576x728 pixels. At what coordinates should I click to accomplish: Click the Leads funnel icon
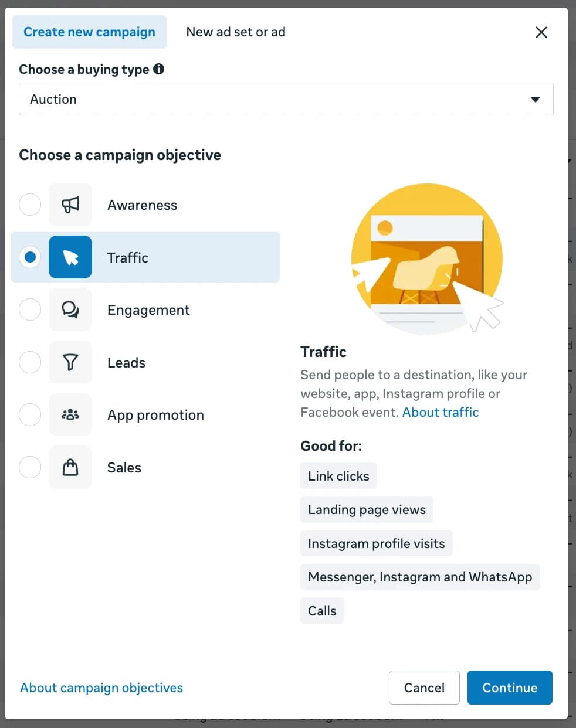coord(70,362)
